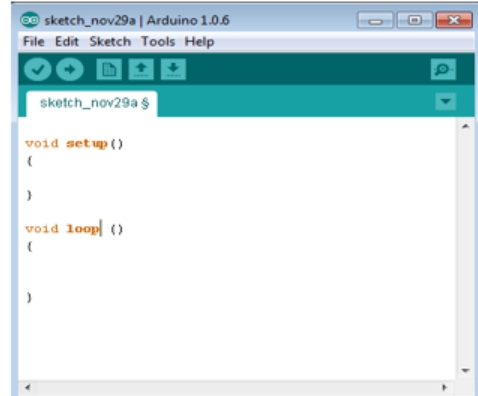The height and width of the screenshot is (396, 478).
Task: Upload sketch with the arrow button
Action: [x=69, y=69]
